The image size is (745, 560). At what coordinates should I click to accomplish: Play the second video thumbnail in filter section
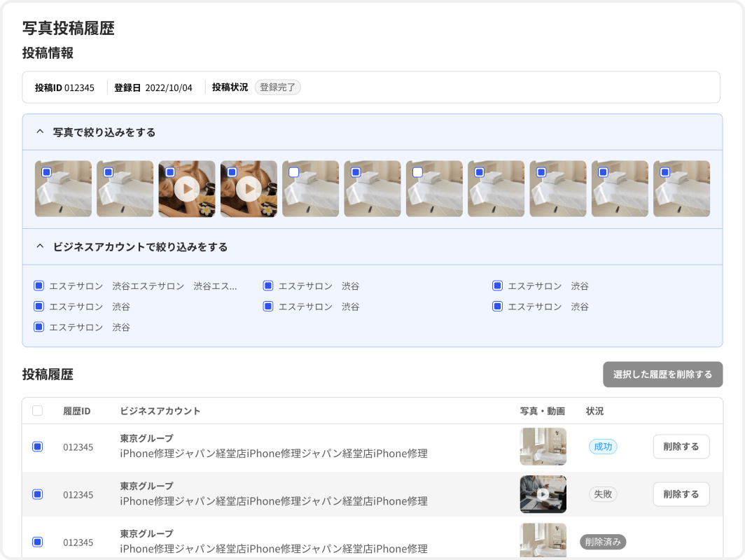tap(249, 188)
